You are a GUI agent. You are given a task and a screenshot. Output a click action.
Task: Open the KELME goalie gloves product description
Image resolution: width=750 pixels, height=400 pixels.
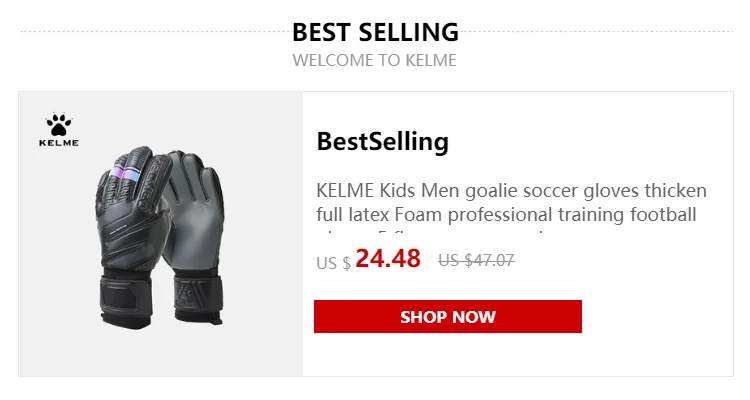pos(511,203)
